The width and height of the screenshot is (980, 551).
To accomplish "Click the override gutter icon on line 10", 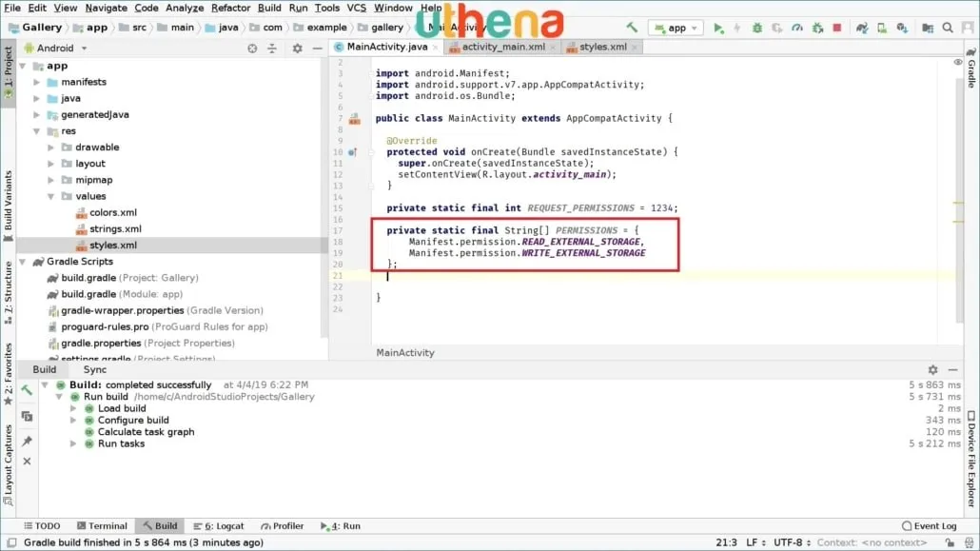I will [x=352, y=152].
